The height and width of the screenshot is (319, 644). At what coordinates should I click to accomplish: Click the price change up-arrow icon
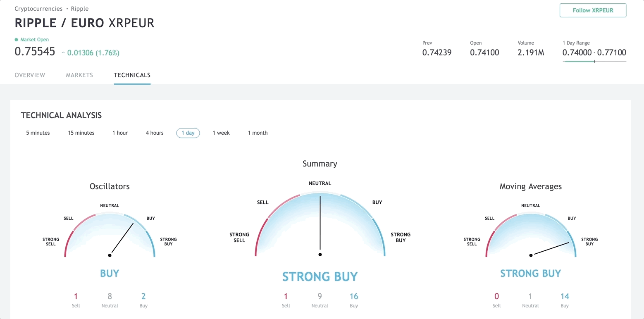pyautogui.click(x=63, y=53)
